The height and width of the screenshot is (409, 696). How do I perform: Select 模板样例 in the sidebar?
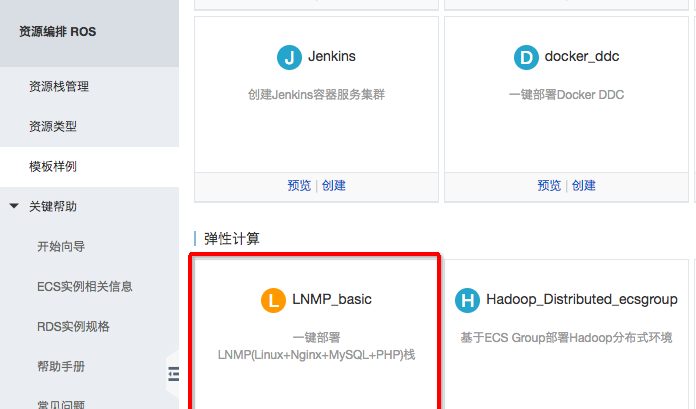53,167
